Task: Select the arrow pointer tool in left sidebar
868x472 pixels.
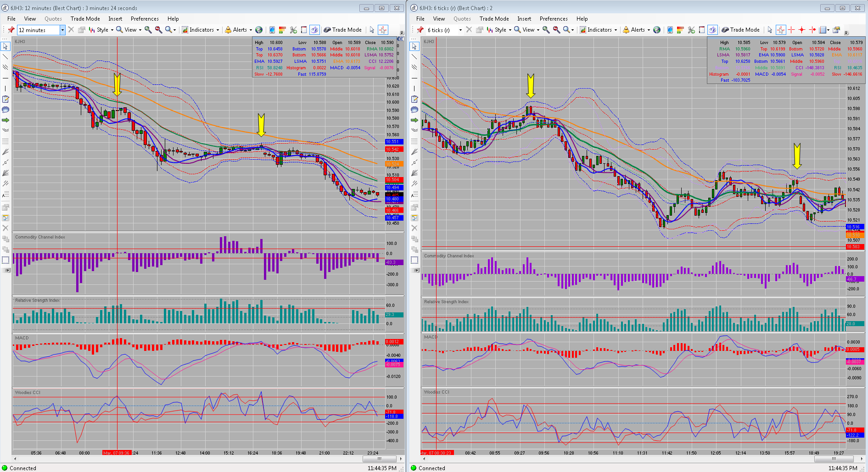Action: coord(6,46)
